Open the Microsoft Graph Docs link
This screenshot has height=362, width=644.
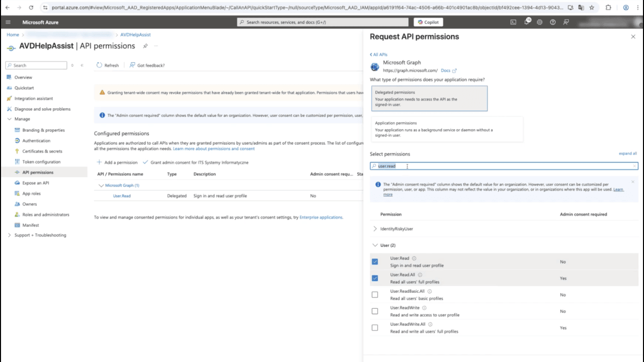pyautogui.click(x=448, y=70)
